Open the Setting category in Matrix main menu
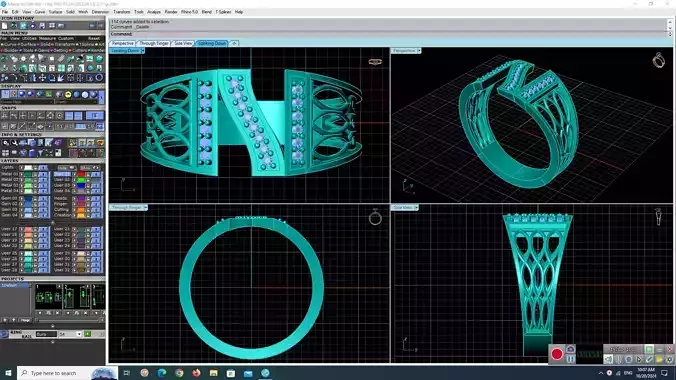Viewport: 676px width, 380px height. [60, 50]
